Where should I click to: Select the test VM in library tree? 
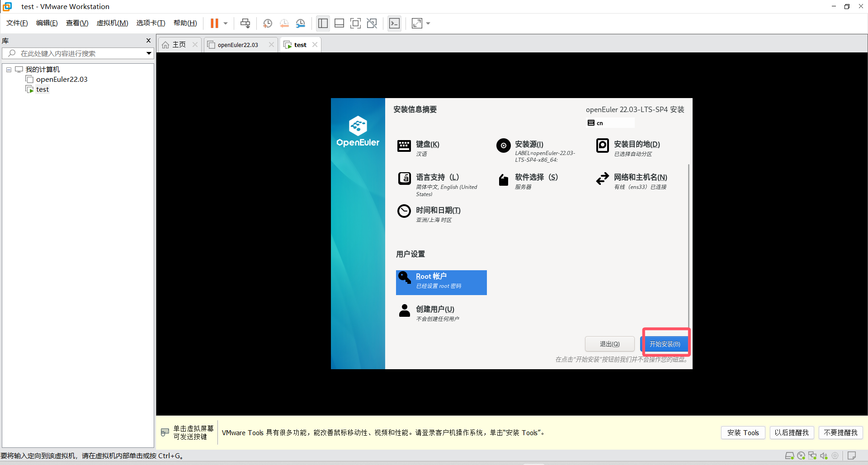point(38,89)
